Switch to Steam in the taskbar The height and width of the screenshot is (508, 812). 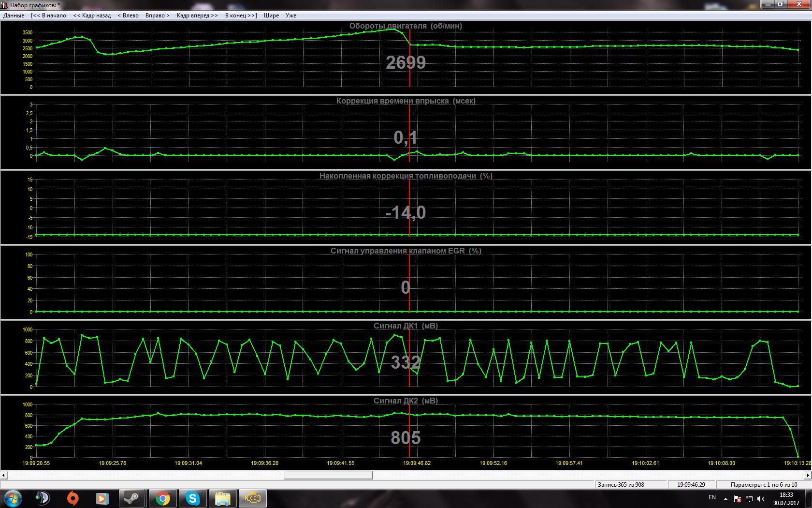click(x=131, y=498)
